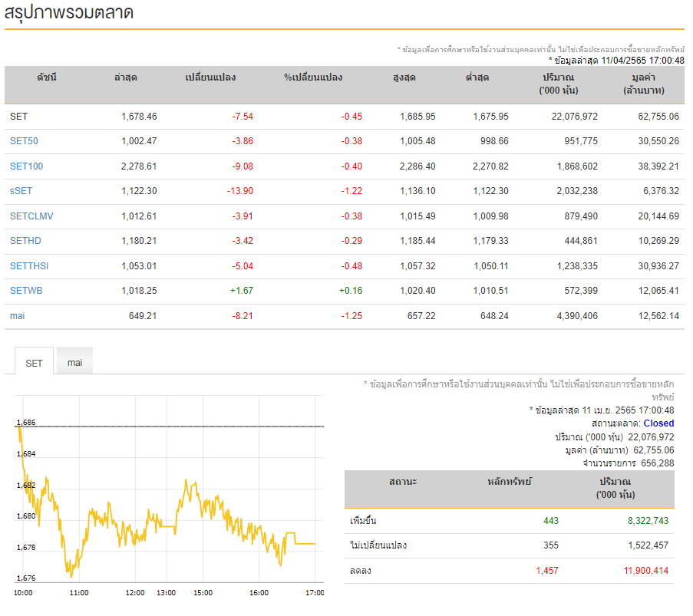Select SETTHSI high value 1,057.32
Image resolution: width=693 pixels, height=616 pixels.
coord(417,266)
